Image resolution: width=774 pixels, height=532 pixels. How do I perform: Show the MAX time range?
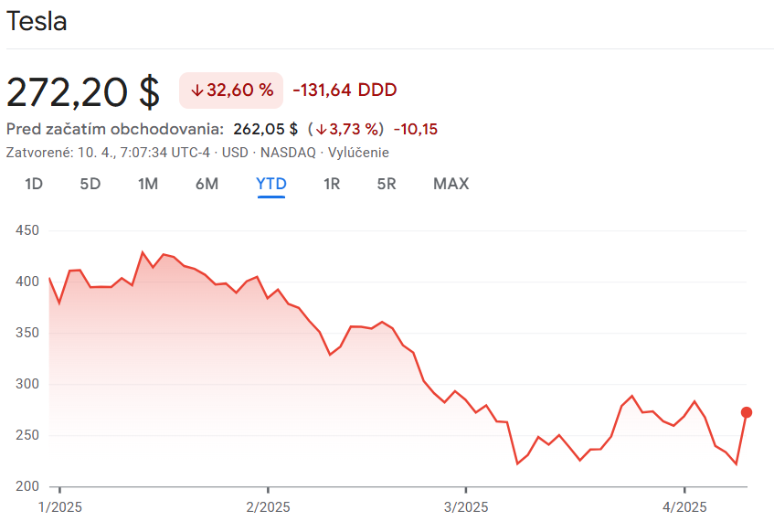pyautogui.click(x=451, y=184)
